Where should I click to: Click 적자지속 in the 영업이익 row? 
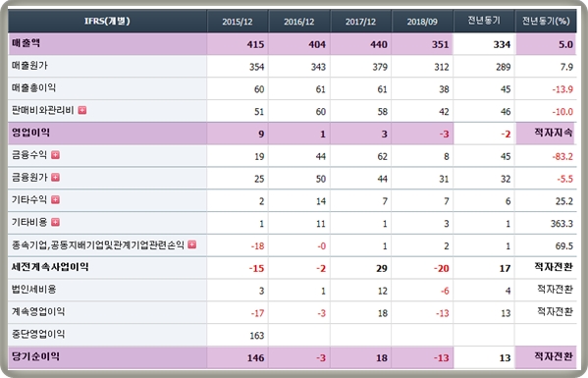[x=554, y=133]
